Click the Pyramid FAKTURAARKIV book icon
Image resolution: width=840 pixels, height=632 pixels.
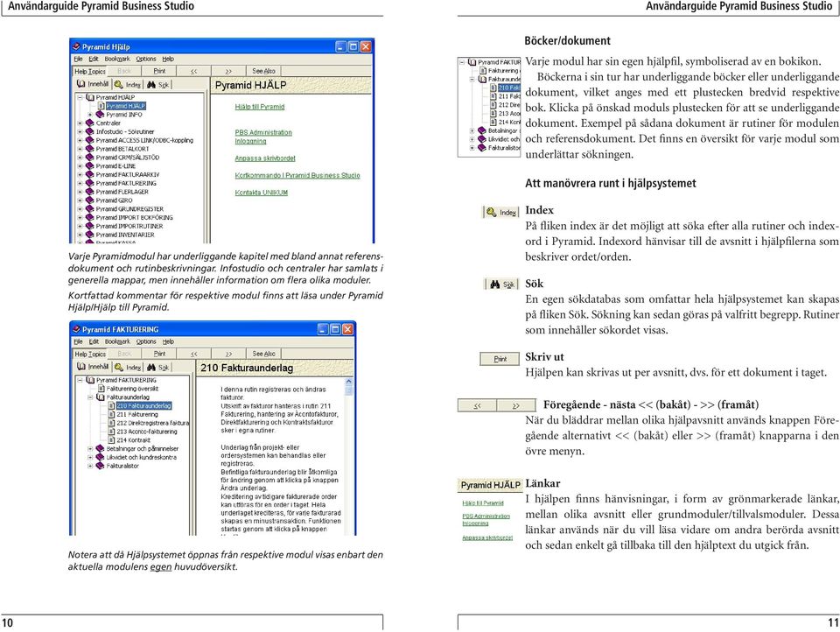(x=90, y=175)
